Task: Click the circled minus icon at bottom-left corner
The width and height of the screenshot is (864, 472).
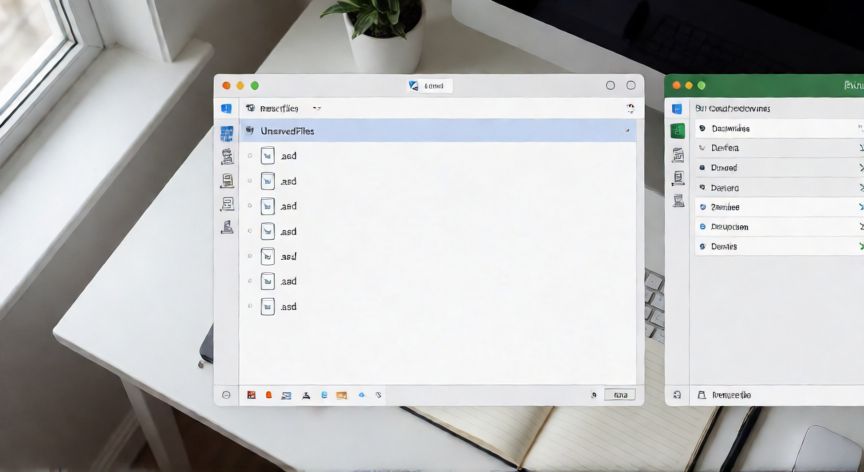Action: [226, 395]
